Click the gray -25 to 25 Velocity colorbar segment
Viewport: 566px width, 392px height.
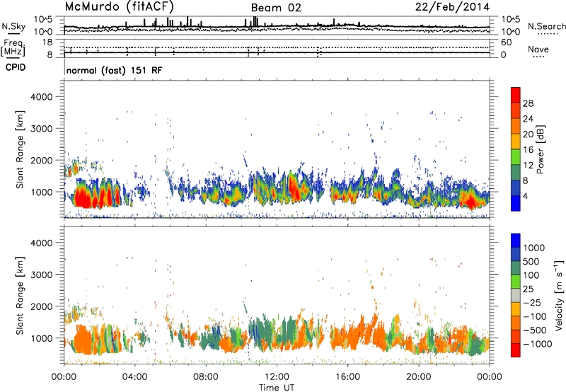click(x=516, y=295)
